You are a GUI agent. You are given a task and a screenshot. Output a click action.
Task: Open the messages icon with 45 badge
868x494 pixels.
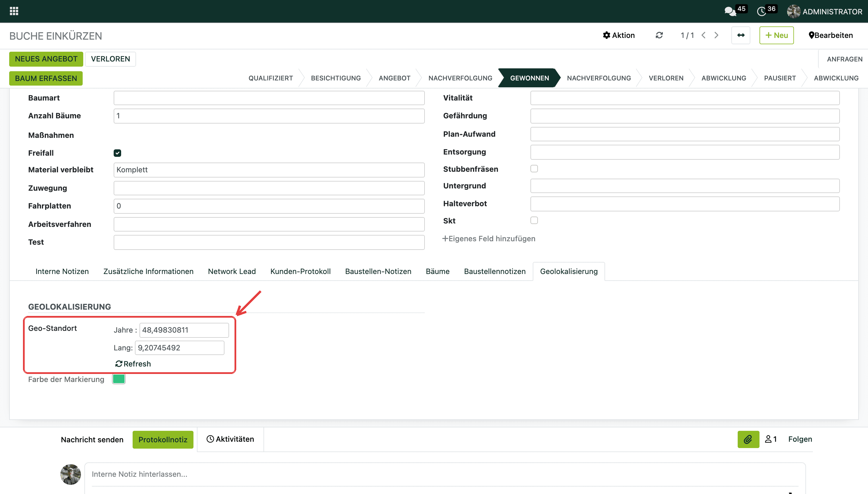[731, 11]
